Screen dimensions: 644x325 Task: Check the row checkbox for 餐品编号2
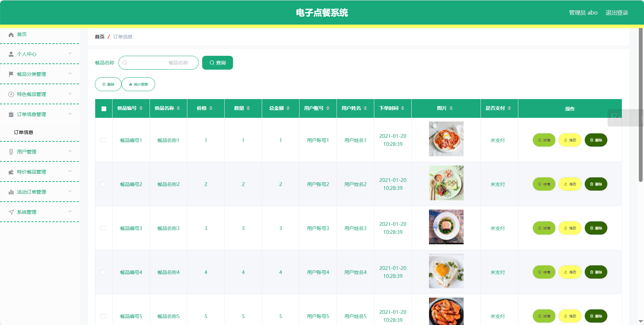[x=103, y=184]
